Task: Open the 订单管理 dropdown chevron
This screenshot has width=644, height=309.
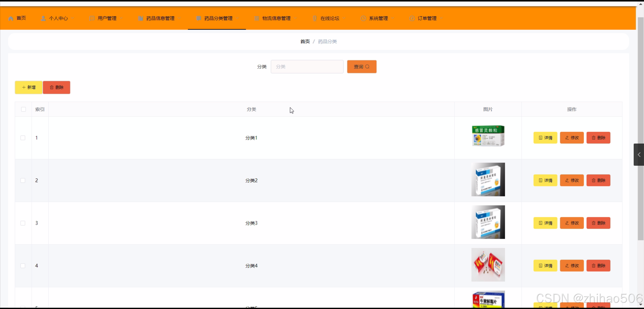Action: pyautogui.click(x=442, y=18)
